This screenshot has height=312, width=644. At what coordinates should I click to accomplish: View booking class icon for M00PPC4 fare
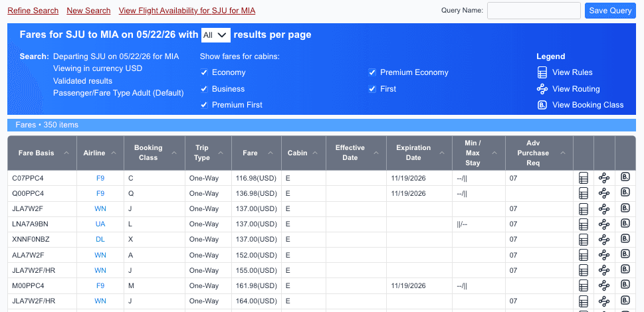(625, 285)
